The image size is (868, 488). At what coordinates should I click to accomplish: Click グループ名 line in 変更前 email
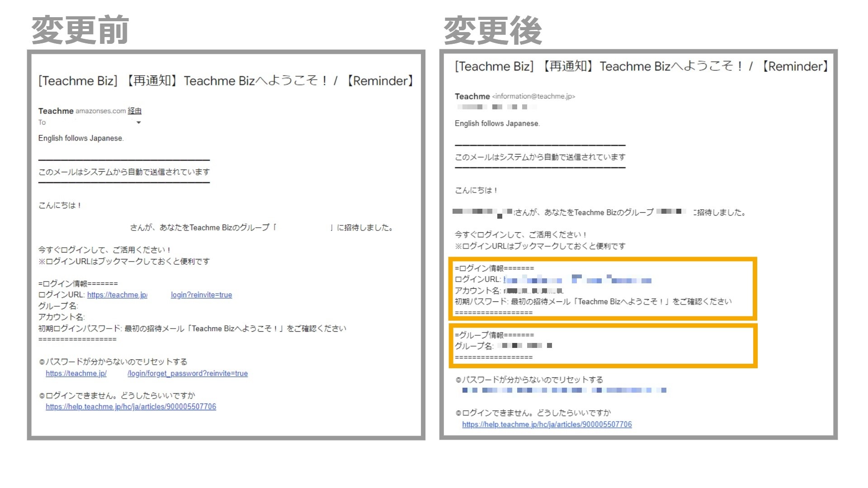(58, 306)
